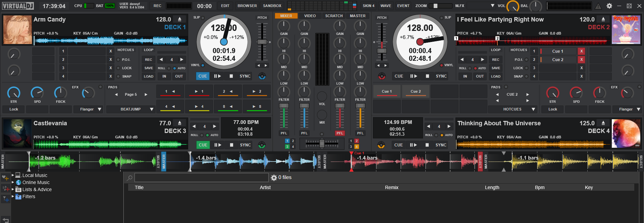Delete Cue 1 hotcue on Deck 2

[582, 51]
